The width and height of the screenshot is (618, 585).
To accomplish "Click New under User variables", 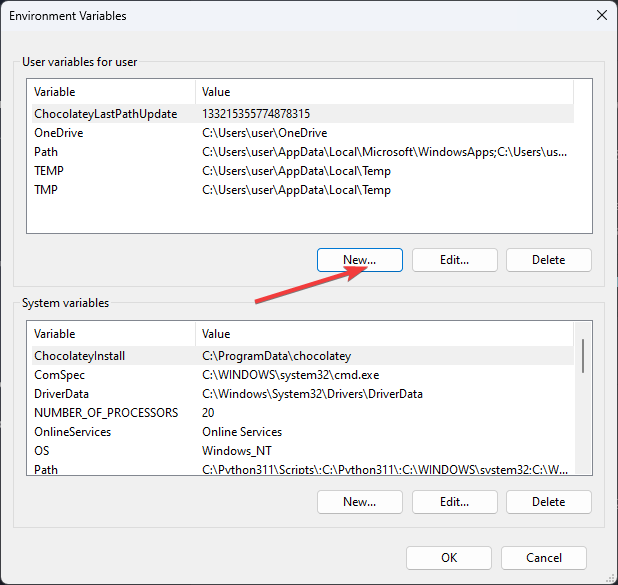I will tap(359, 260).
